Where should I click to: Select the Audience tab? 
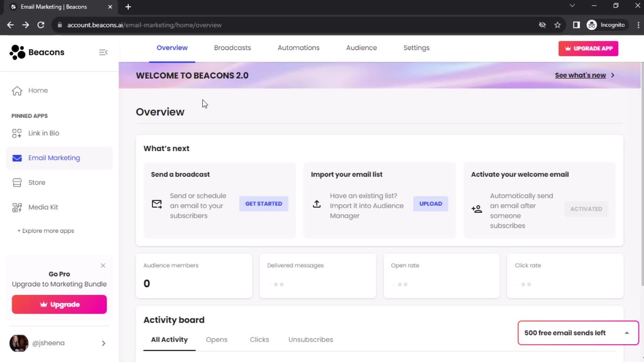point(361,48)
